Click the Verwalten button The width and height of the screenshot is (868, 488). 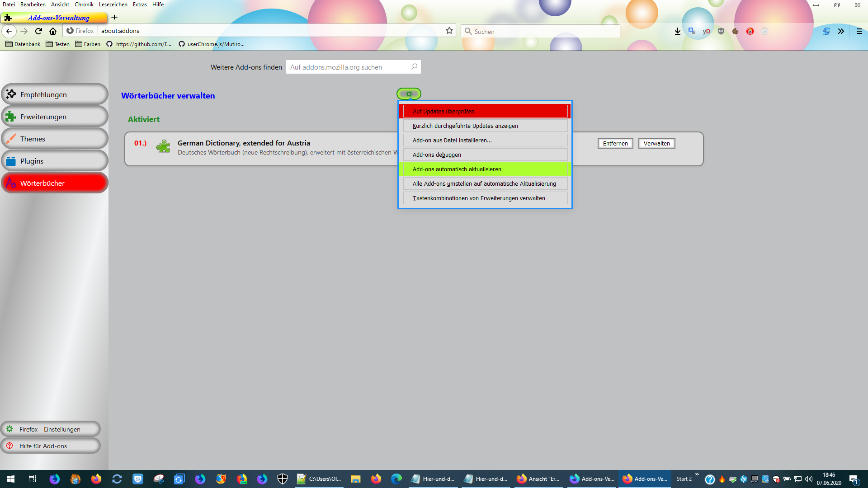pyautogui.click(x=656, y=144)
